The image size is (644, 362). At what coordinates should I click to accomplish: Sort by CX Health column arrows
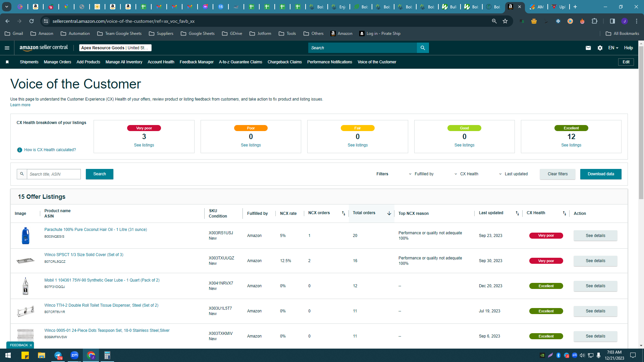[565, 213]
